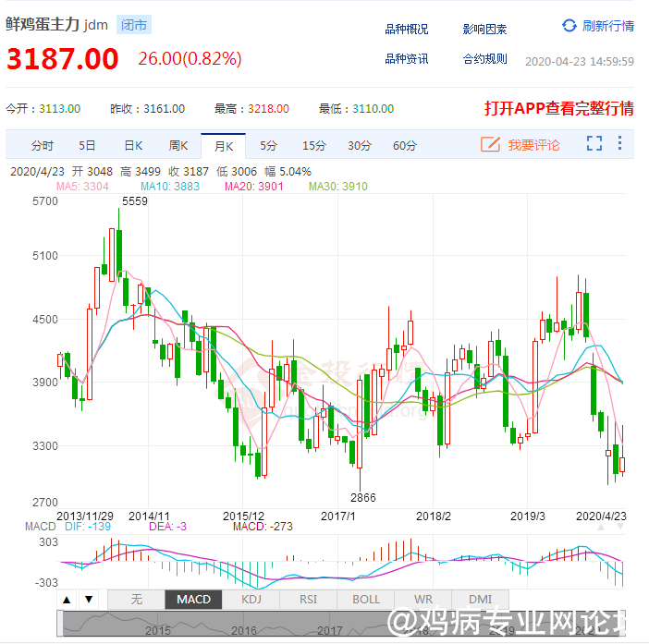Open the fullscreen chart icon
The width and height of the screenshot is (649, 644).
point(594,143)
